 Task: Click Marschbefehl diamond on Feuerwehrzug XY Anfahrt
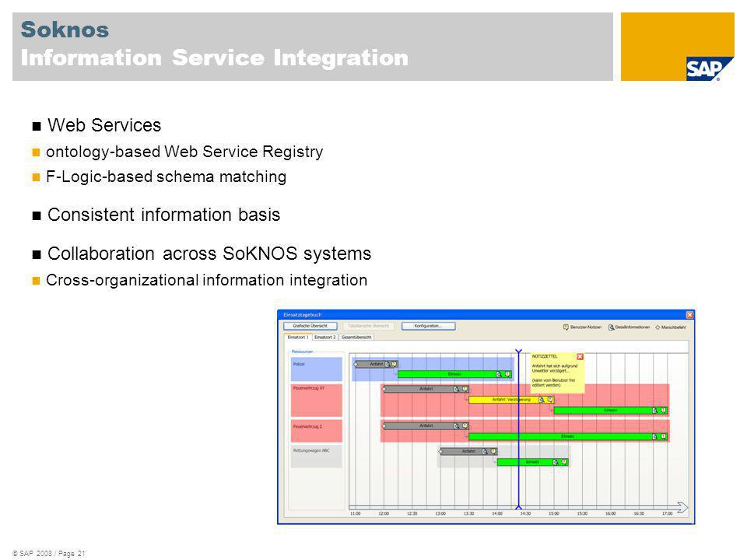tap(384, 389)
